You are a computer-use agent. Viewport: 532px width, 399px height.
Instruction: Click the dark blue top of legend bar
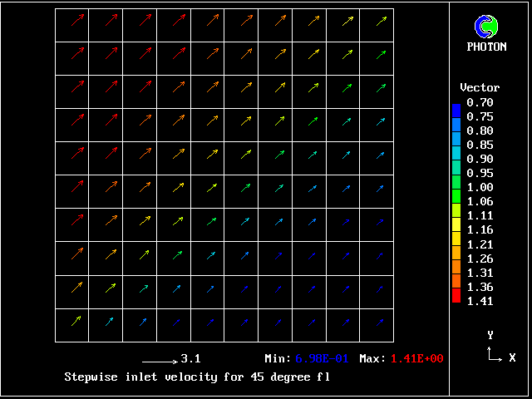pos(456,109)
